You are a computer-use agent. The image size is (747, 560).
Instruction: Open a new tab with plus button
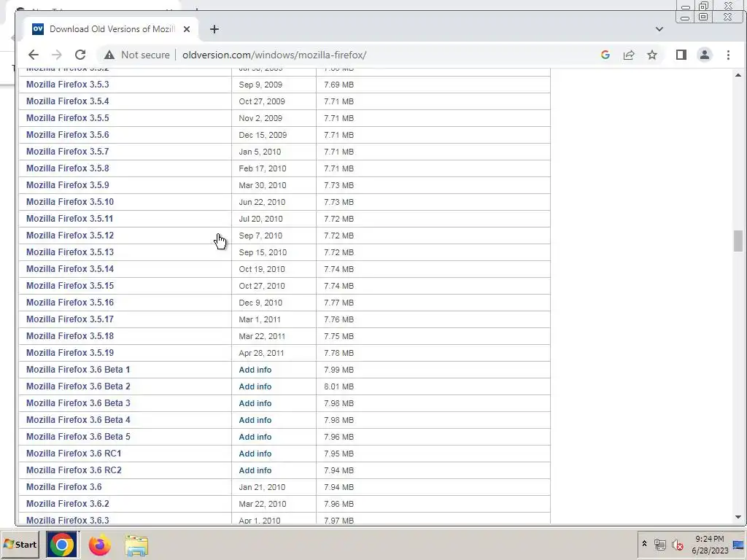pos(214,29)
